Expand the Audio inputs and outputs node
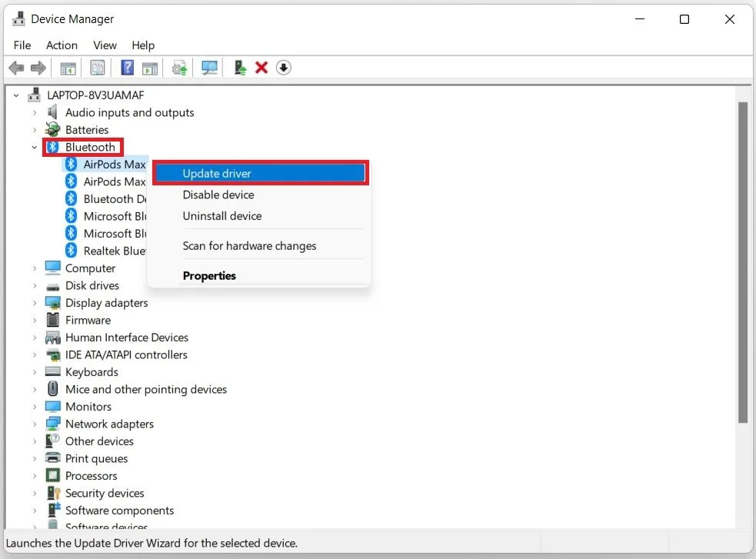 [35, 113]
